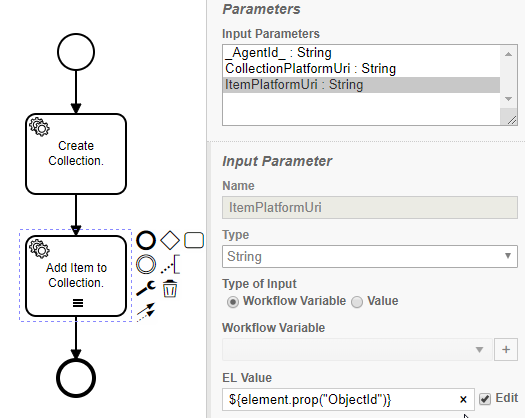Add new workflow variable with plus button
The image size is (525, 418).
506,349
